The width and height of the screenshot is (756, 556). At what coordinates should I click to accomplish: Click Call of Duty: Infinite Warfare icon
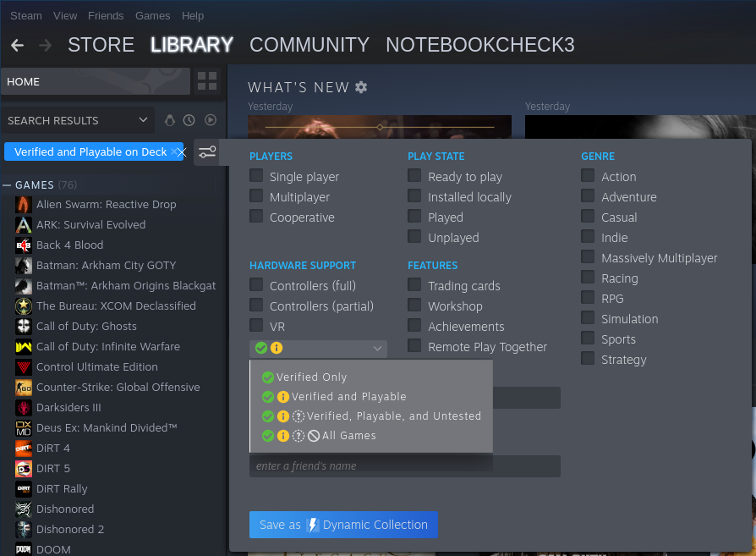tap(24, 346)
